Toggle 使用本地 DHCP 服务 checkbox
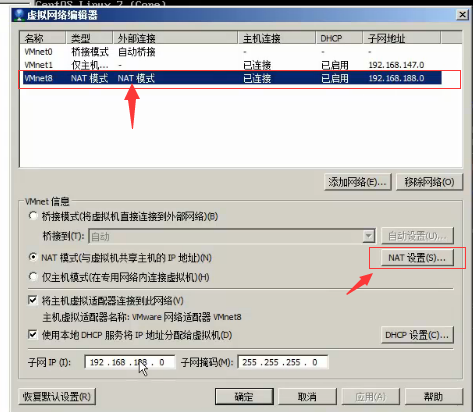Image resolution: width=473 pixels, height=412 pixels. pos(33,334)
